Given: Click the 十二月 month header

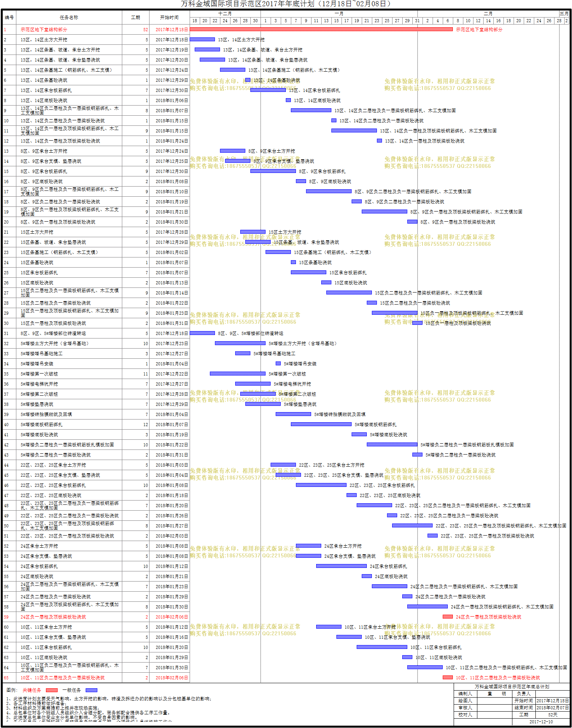Looking at the screenshot, I should tap(225, 14).
